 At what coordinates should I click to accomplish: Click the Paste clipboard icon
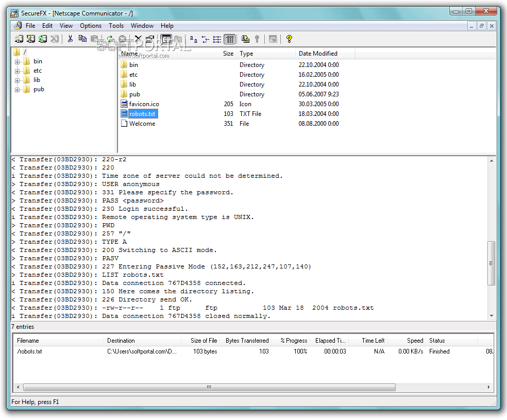tap(94, 39)
